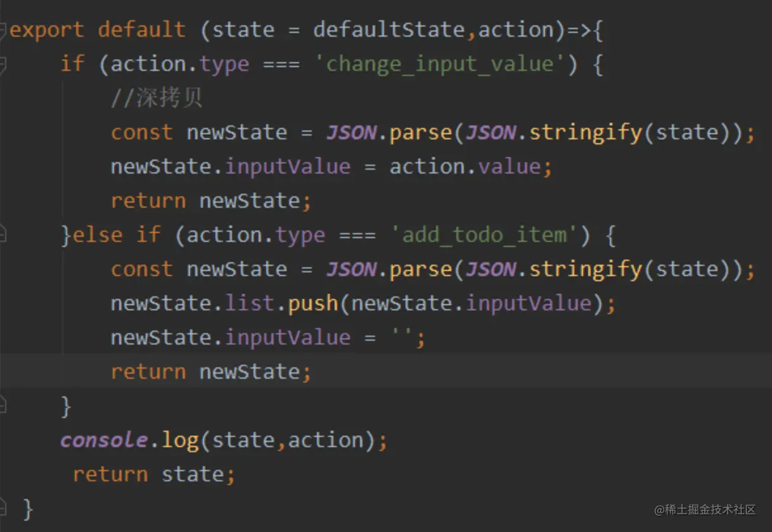Click the empty string literal assignment
This screenshot has width=772, height=532.
tap(401, 338)
